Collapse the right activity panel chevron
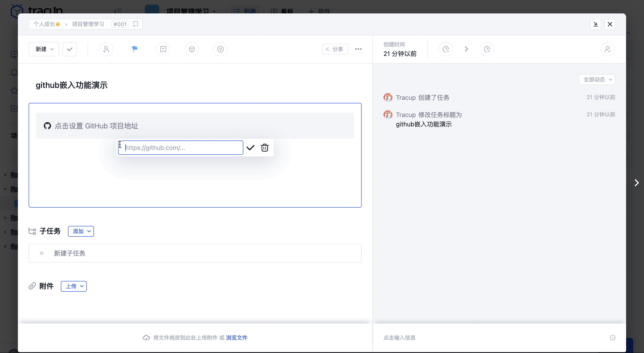 click(637, 183)
